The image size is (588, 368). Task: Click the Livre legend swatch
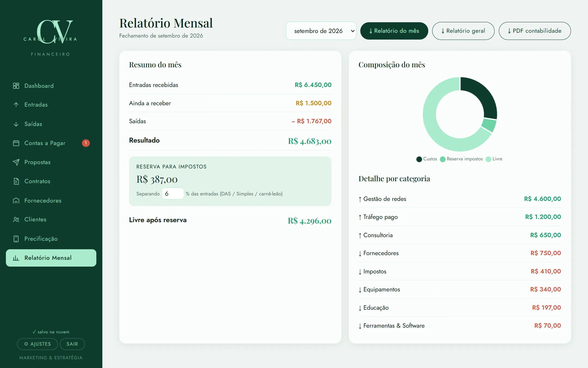pos(488,159)
